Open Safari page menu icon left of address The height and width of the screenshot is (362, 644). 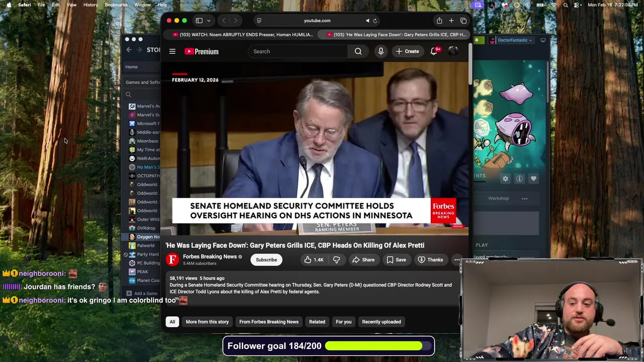(259, 21)
